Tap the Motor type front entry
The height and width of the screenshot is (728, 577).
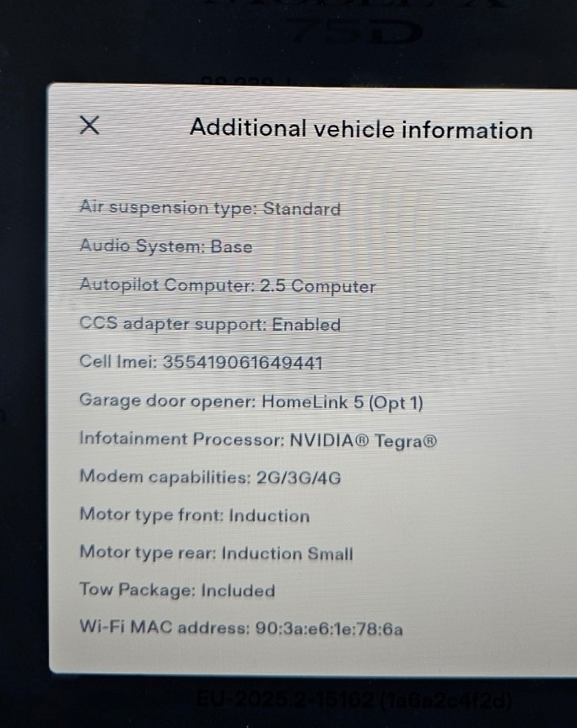coord(195,515)
